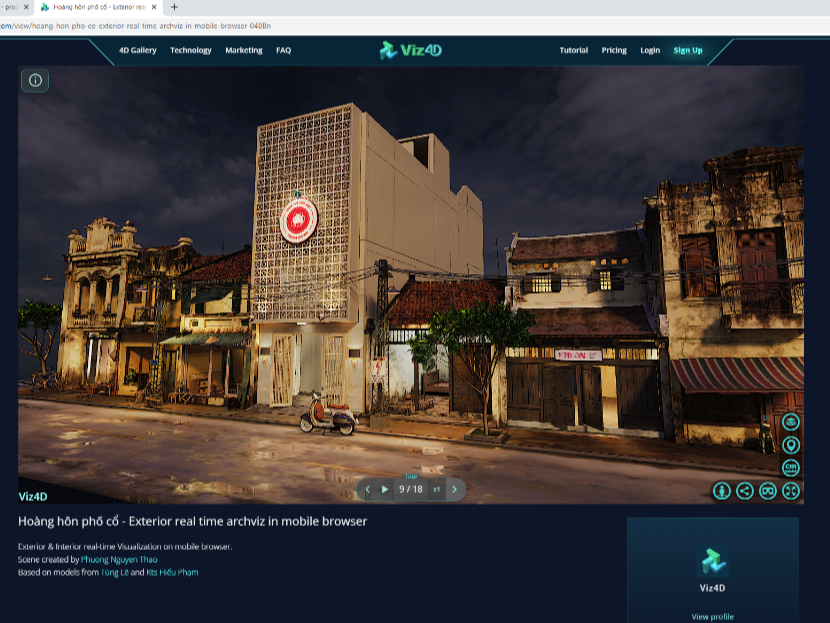Click the Sign Up button
The image size is (830, 623).
point(688,49)
